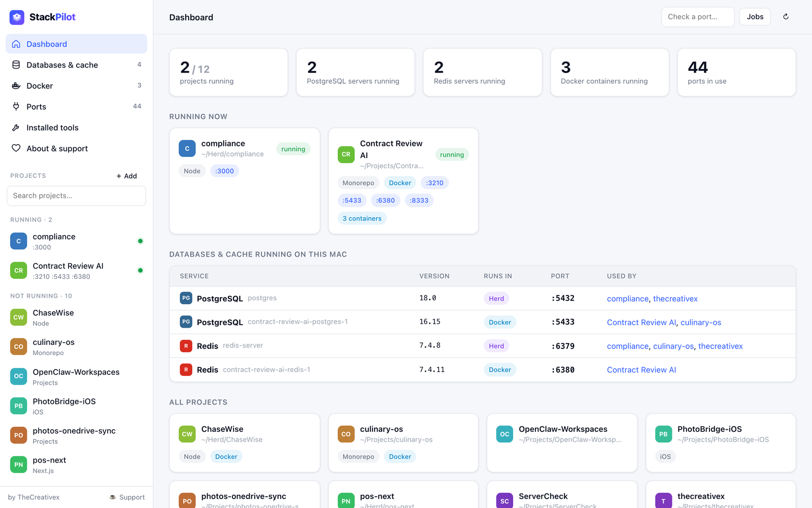Click the Docker badge in :5433 row

[x=500, y=322]
